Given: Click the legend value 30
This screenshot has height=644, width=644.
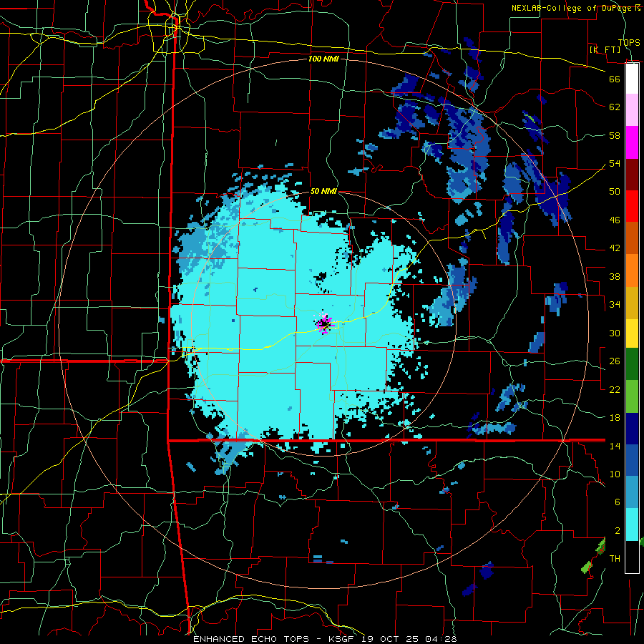Looking at the screenshot, I should (x=615, y=333).
